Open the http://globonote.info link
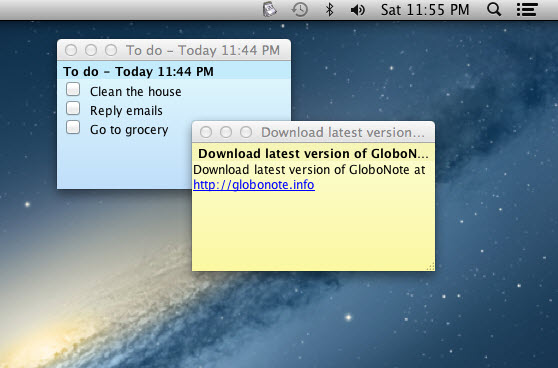Viewport: 558px width, 368px height. pyautogui.click(x=254, y=185)
